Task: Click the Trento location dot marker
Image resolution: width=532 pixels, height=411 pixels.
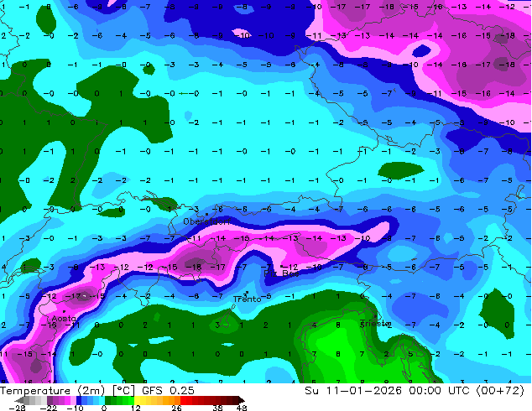Action: 247,292
